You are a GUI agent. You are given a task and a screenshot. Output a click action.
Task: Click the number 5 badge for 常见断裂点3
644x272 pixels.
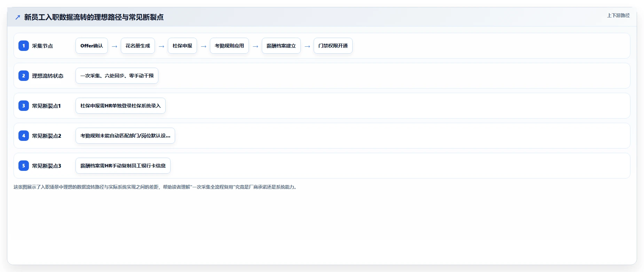coord(24,166)
